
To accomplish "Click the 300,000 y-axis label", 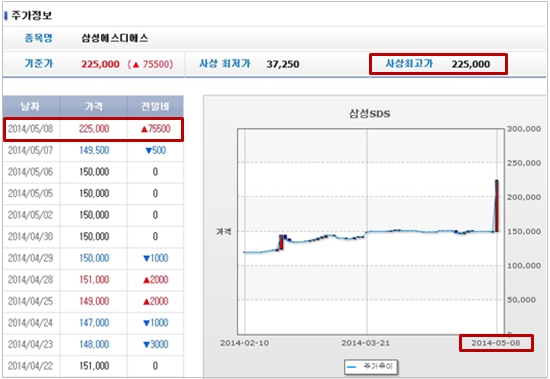I will click(524, 129).
